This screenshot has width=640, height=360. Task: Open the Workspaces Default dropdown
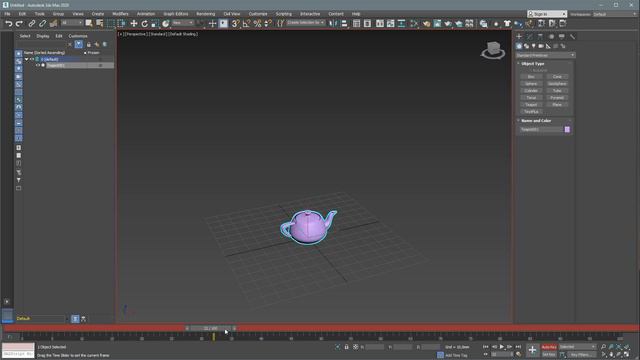coord(614,14)
